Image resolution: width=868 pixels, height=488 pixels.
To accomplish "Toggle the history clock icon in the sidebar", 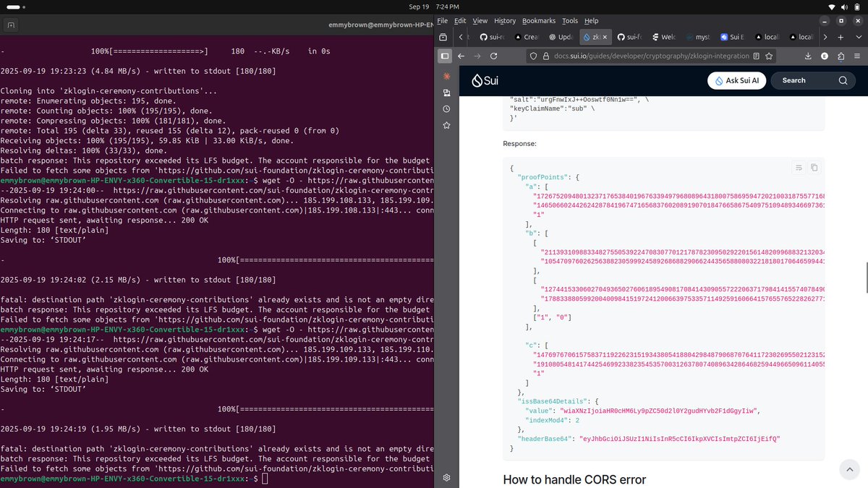I will (x=446, y=108).
